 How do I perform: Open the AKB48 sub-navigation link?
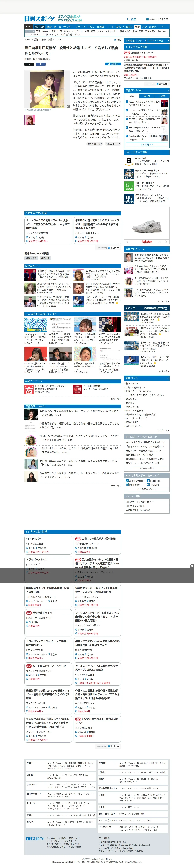click(x=46, y=31)
